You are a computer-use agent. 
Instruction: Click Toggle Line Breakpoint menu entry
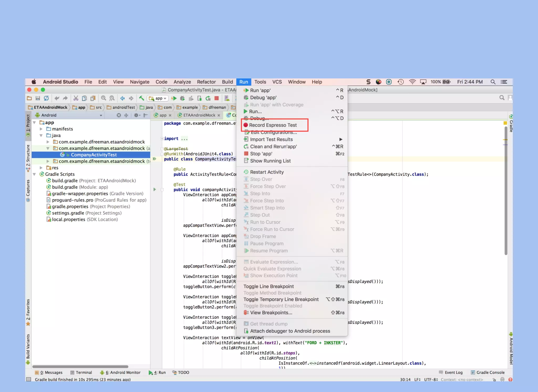[268, 286]
